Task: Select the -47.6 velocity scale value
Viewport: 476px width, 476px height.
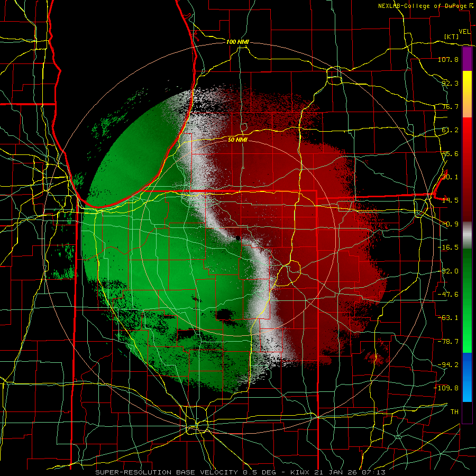Action: [448, 295]
